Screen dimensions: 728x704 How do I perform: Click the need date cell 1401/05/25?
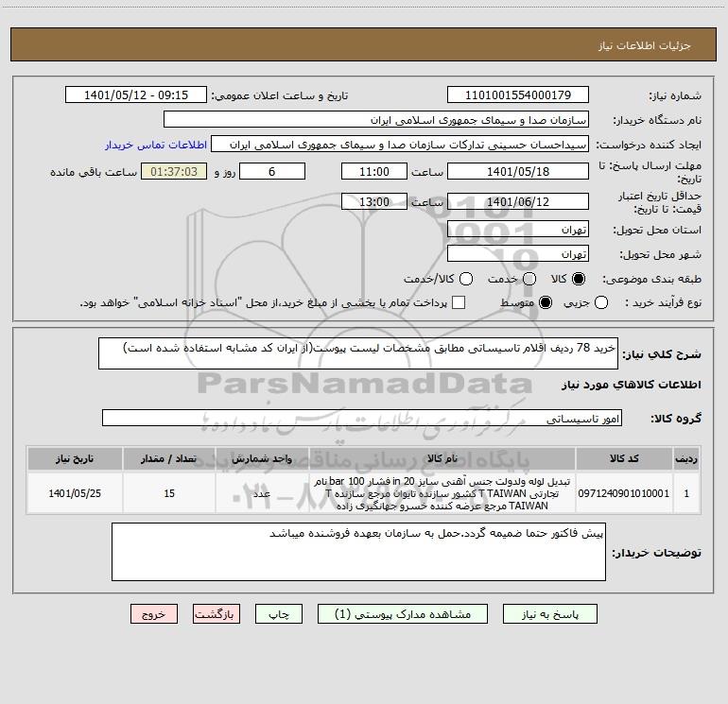[75, 493]
